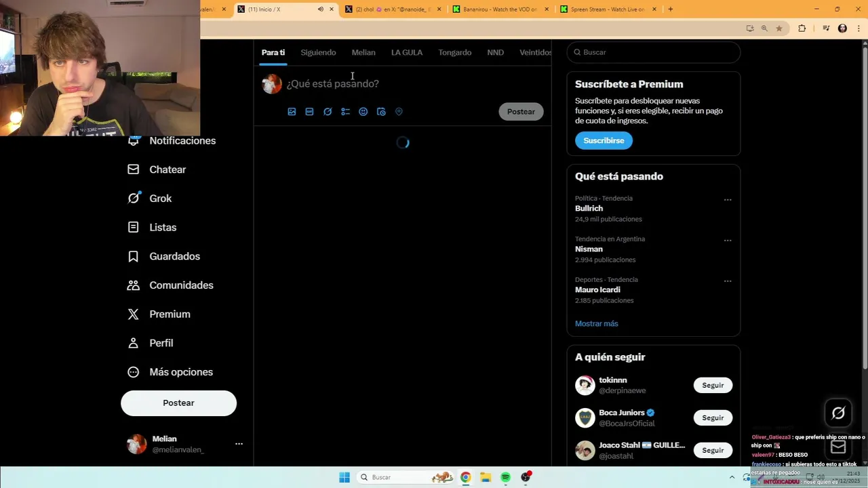868x488 pixels.
Task: Switch to the Melian tab
Action: coord(363,52)
